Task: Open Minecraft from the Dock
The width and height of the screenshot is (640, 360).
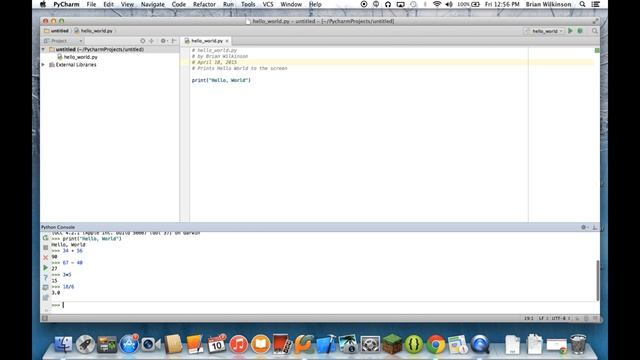Action: [392, 344]
